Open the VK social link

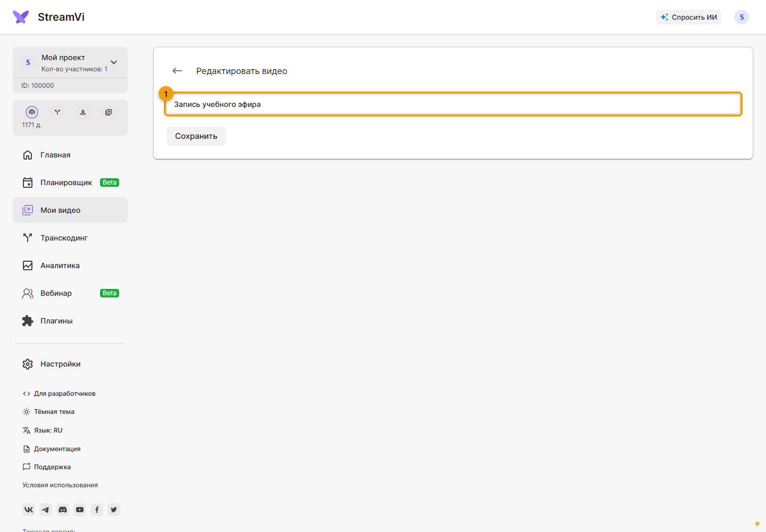[x=29, y=510]
